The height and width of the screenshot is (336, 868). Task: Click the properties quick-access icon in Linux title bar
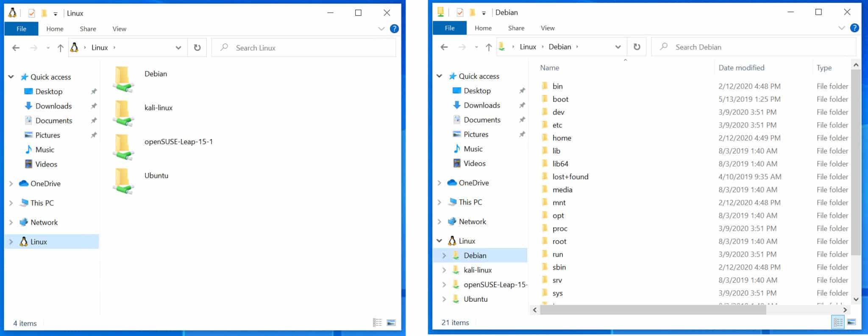(x=31, y=13)
